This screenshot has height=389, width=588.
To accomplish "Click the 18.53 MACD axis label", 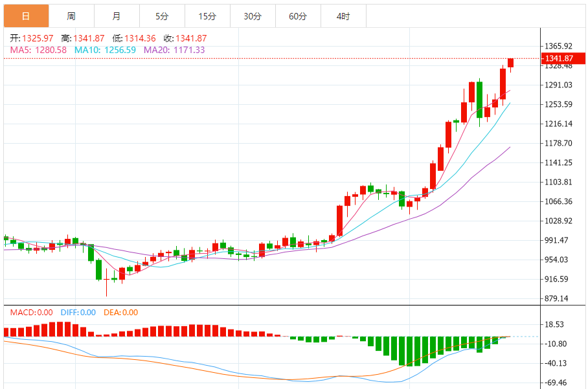I will [x=554, y=324].
